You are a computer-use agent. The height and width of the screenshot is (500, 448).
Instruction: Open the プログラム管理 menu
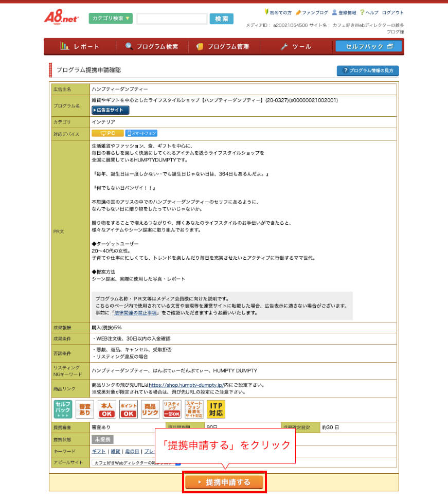tap(224, 47)
